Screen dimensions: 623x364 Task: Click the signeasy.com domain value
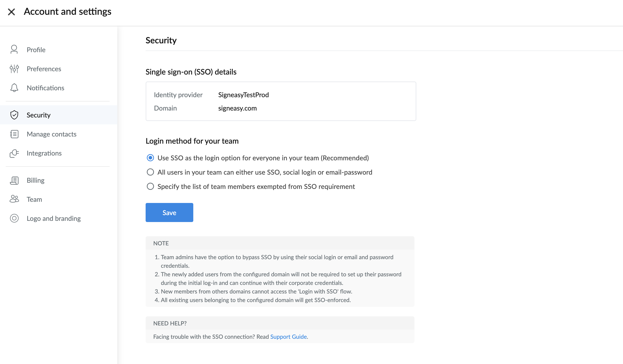[237, 108]
